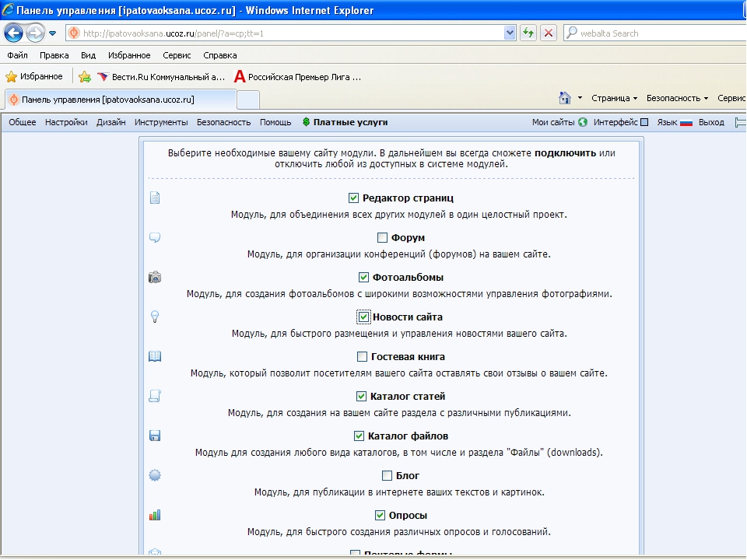Screen dimensions: 747x560
Task: Click the camera Фотоальбомы icon
Action: pyautogui.click(x=155, y=277)
